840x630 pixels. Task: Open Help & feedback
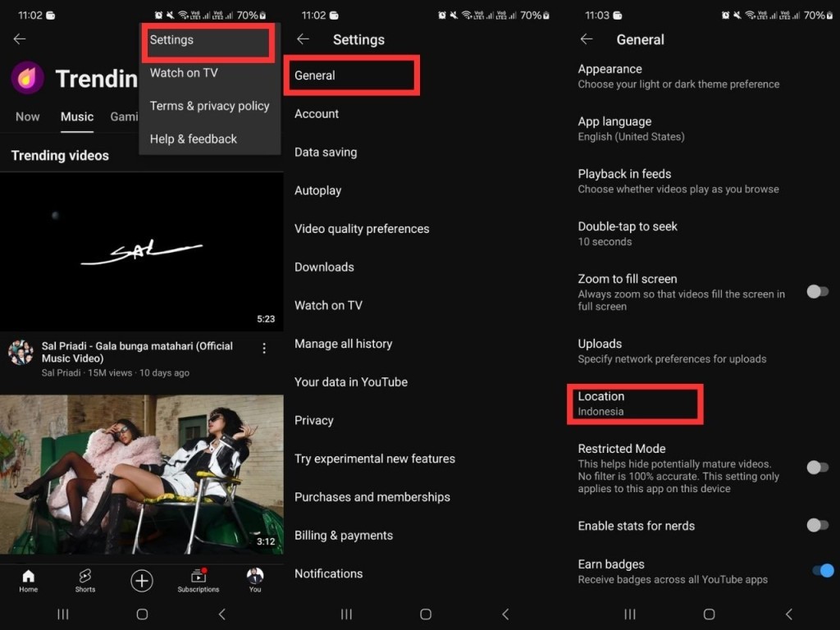coord(194,139)
